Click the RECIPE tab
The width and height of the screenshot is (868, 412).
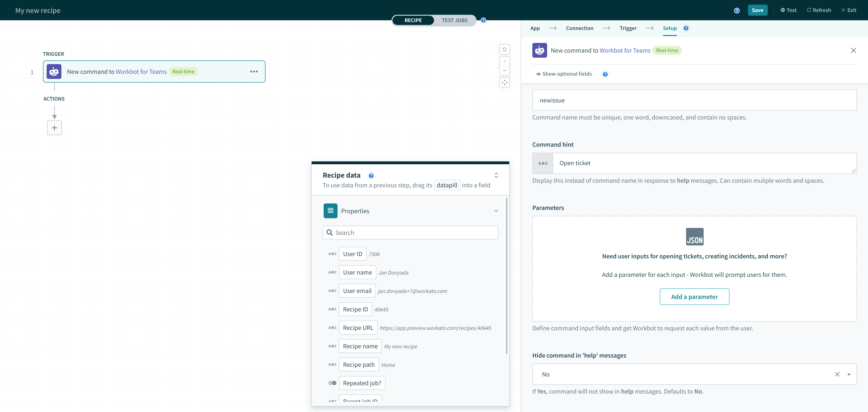pos(413,20)
